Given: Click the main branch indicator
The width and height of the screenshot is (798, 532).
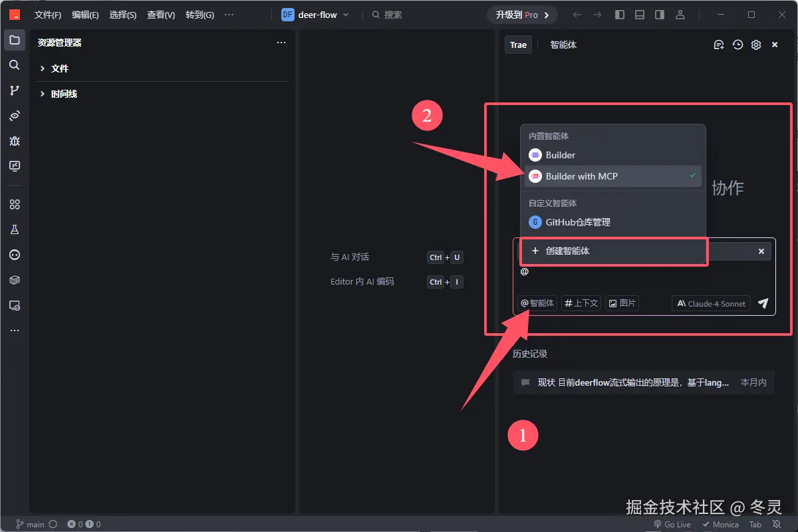Looking at the screenshot, I should click(x=30, y=524).
